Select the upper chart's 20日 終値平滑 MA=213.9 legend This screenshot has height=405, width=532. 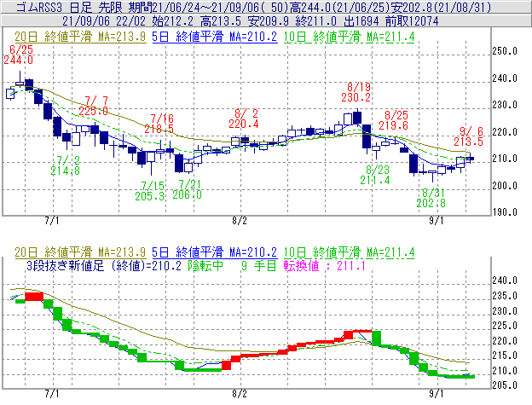80,37
